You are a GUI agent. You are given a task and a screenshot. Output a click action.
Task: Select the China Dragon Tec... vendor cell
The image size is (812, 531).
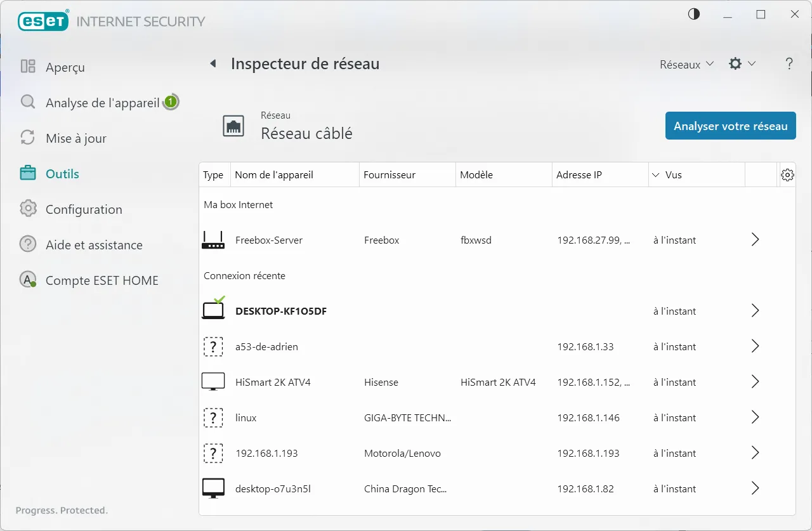(x=405, y=488)
